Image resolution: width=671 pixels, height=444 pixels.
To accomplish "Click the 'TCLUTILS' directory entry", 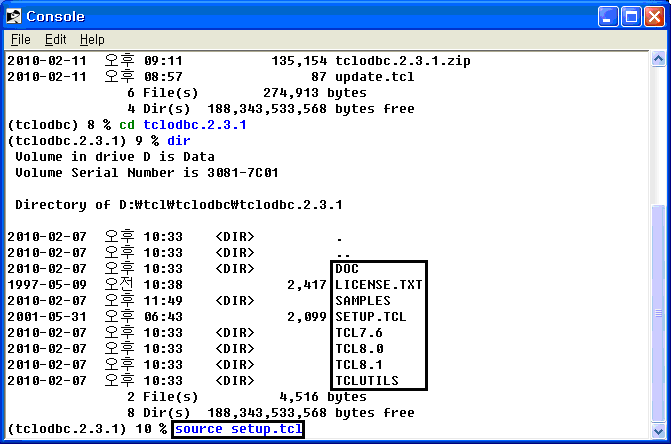I will click(x=367, y=381).
